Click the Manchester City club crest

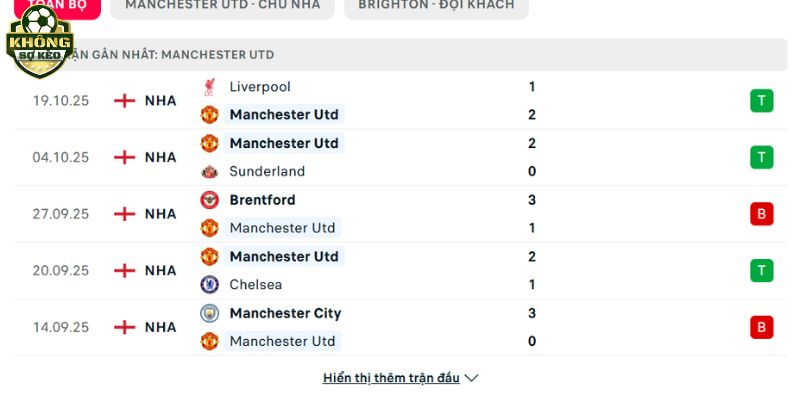210,313
